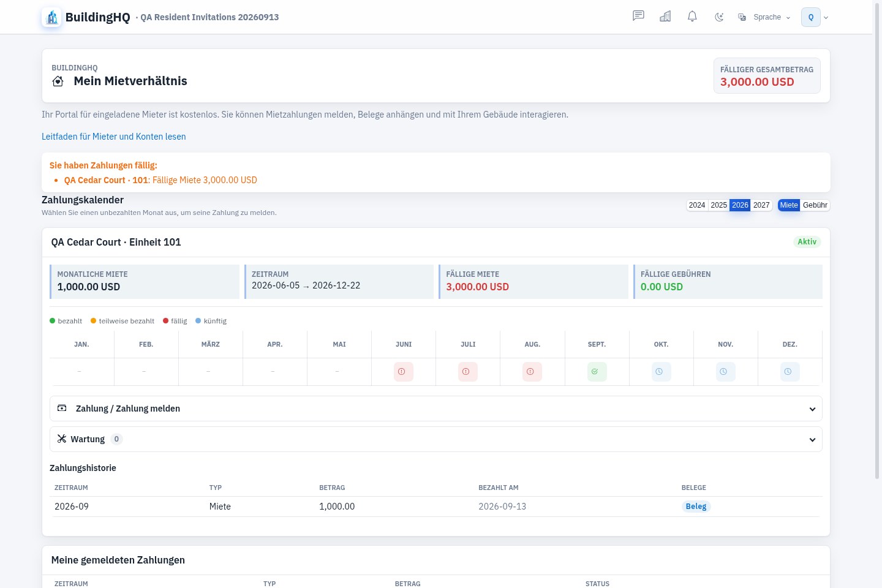Switch calendar to Gebühr
The image size is (882, 588).
click(815, 205)
